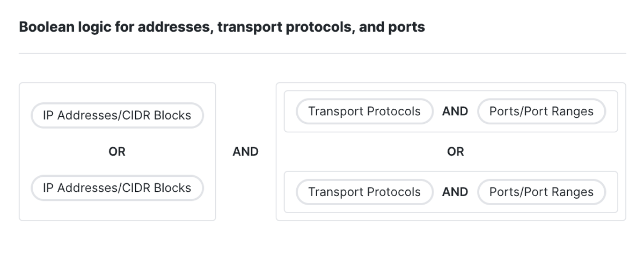The height and width of the screenshot is (255, 644).
Task: Click the OR label between IP address pills
Action: (117, 152)
